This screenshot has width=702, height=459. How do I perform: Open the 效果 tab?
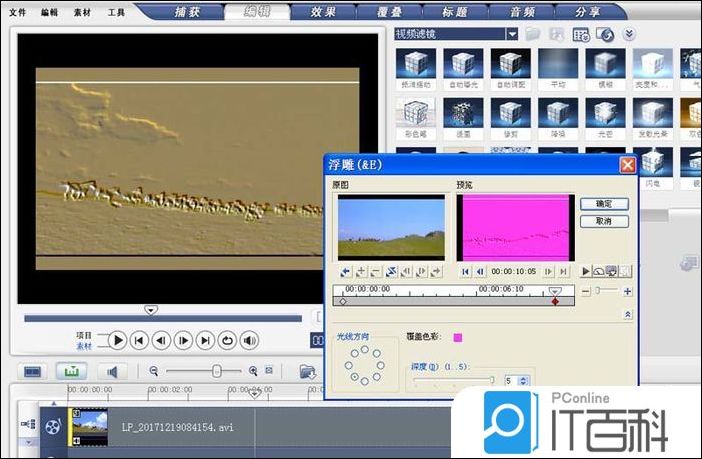tap(323, 12)
